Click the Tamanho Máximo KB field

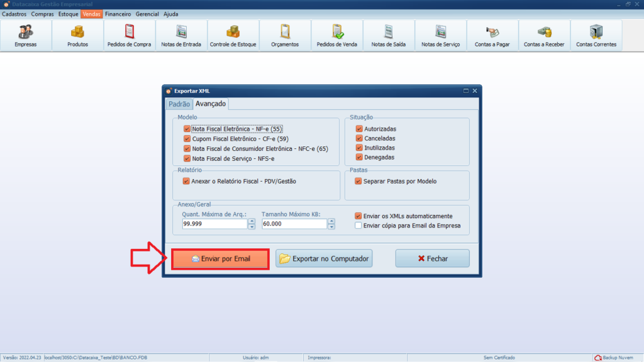click(294, 224)
